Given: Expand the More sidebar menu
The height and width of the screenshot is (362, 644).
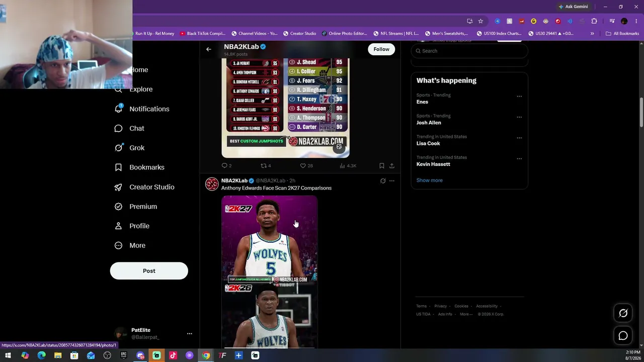Looking at the screenshot, I should tap(130, 245).
